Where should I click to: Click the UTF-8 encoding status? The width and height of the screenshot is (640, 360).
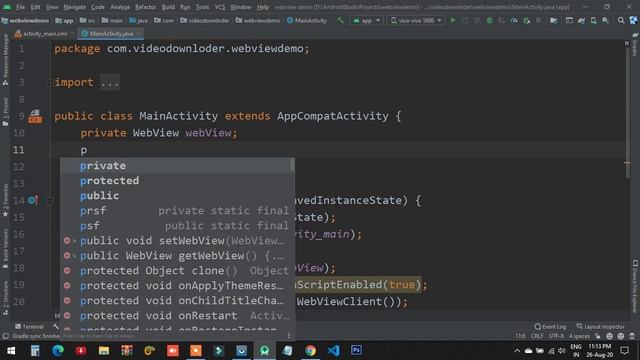pyautogui.click(x=556, y=336)
